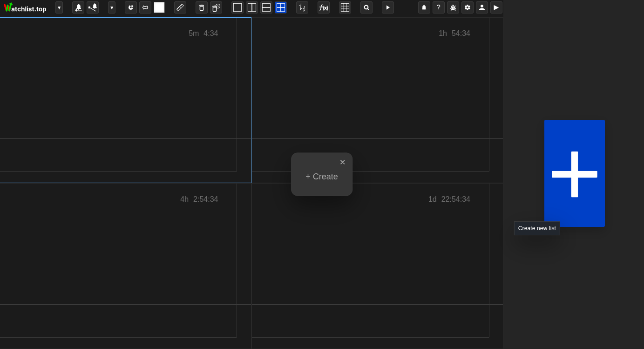Close the Create popup with X
Image resolution: width=644 pixels, height=349 pixels.
coord(343,162)
